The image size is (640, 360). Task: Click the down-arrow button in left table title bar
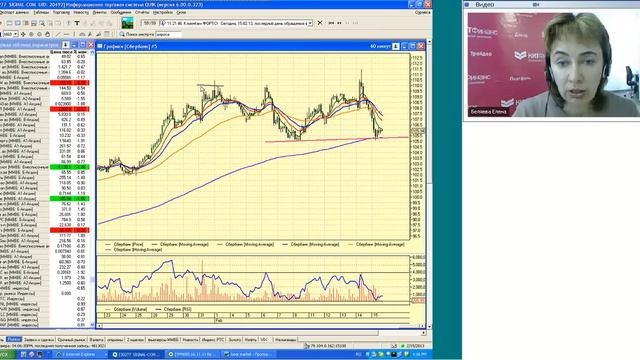click(65, 44)
